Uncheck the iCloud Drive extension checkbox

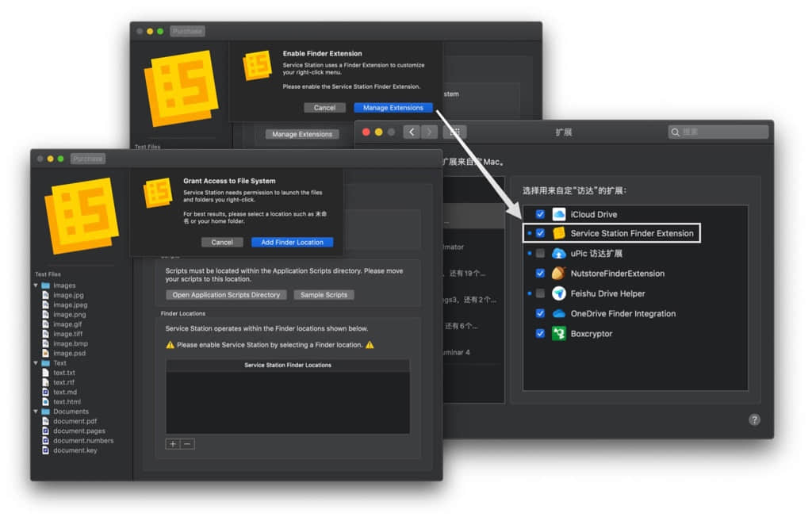[540, 214]
